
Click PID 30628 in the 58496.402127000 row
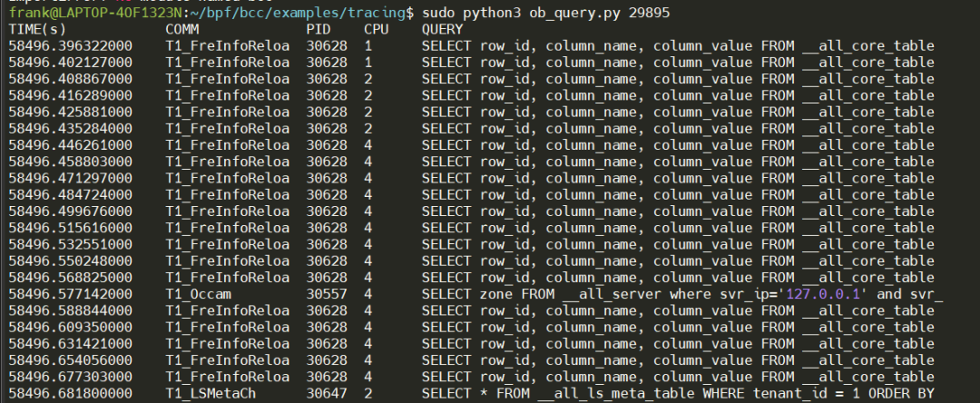point(327,63)
